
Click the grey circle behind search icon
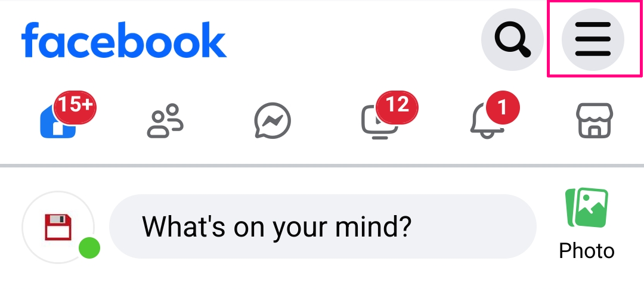(x=512, y=39)
